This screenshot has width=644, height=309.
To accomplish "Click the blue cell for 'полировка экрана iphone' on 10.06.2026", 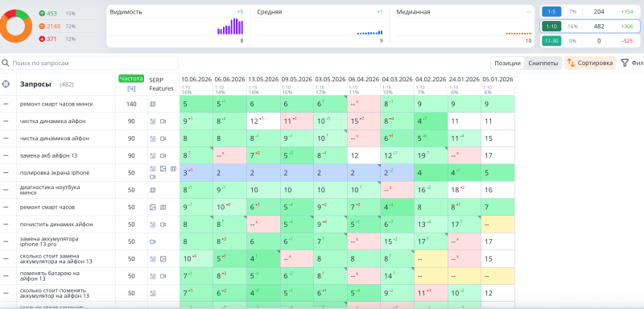I will pos(196,173).
